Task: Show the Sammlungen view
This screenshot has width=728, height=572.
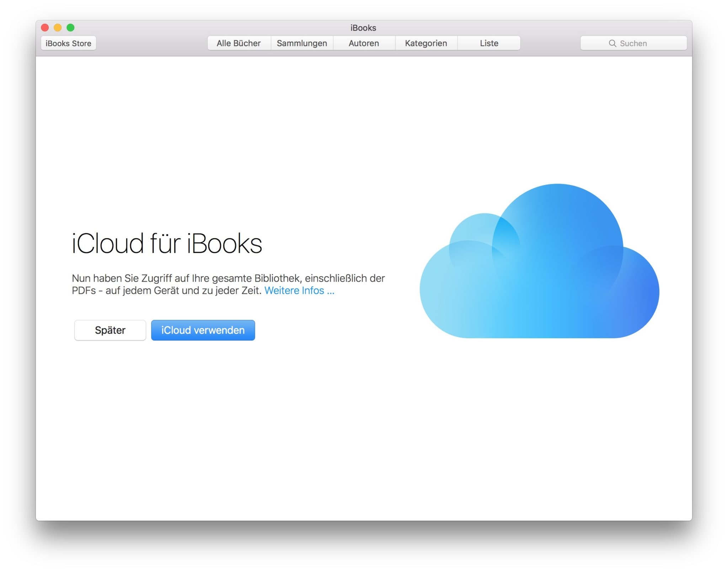Action: pos(302,43)
